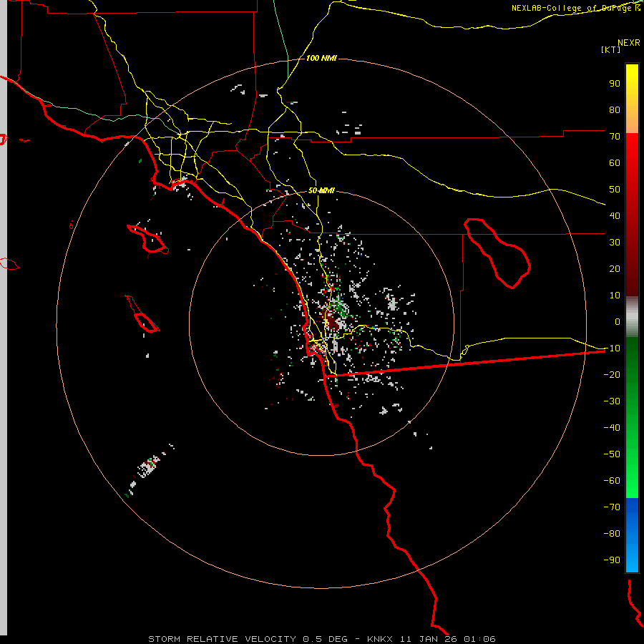Screen dimensions: 644x644
Task: Click the 11 JAN 26 date text
Action: [429, 639]
